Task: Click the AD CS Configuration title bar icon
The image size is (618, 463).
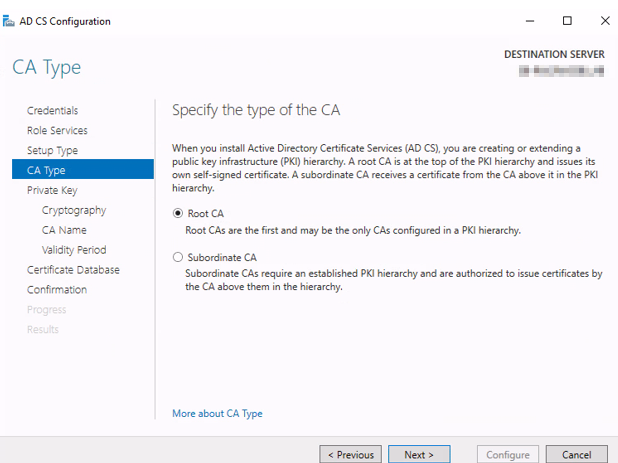Action: click(9, 21)
